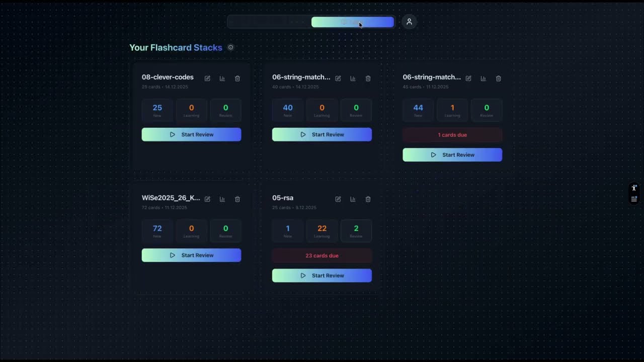Image resolution: width=644 pixels, height=362 pixels.
Task: Open bar chart stats for 05-rsa
Action: [x=353, y=199]
